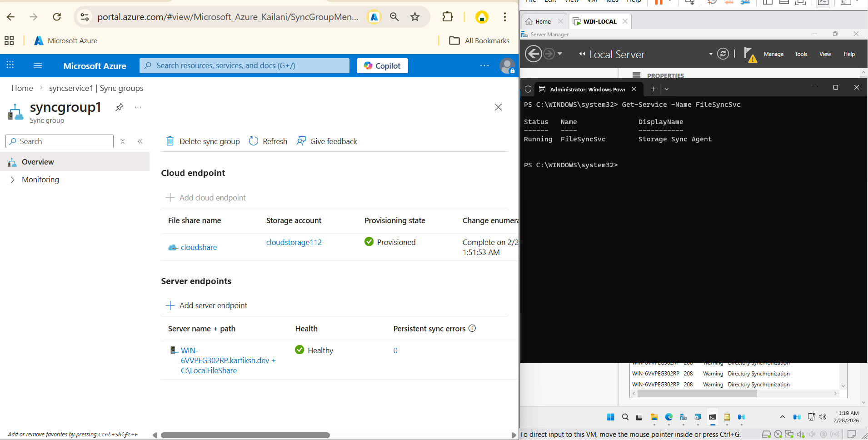The height and width of the screenshot is (440, 868).
Task: Open a new PowerShell tab with plus
Action: tap(653, 89)
